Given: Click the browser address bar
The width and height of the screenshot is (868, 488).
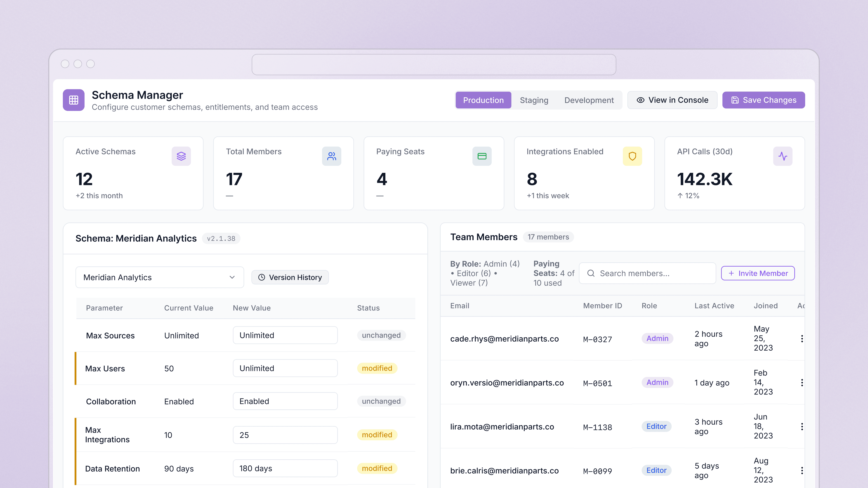Looking at the screenshot, I should [x=434, y=65].
